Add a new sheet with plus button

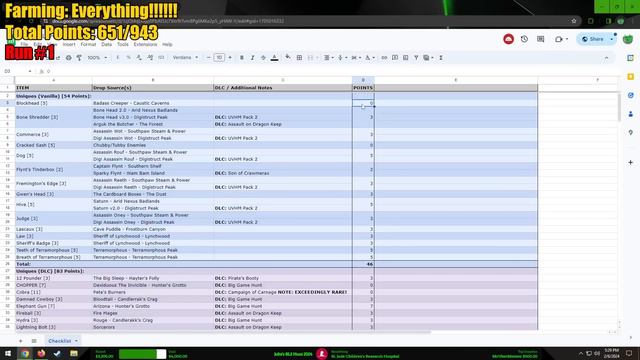20,341
